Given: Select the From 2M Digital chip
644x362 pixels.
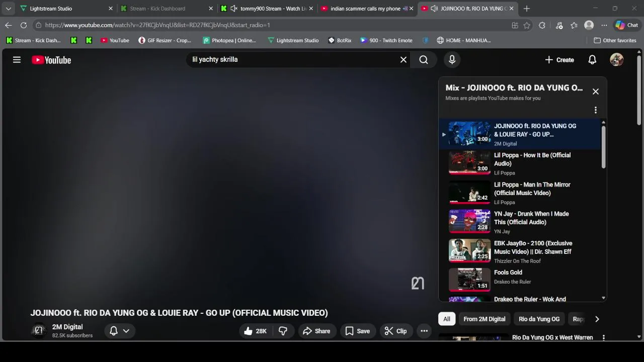Looking at the screenshot, I should click(484, 319).
